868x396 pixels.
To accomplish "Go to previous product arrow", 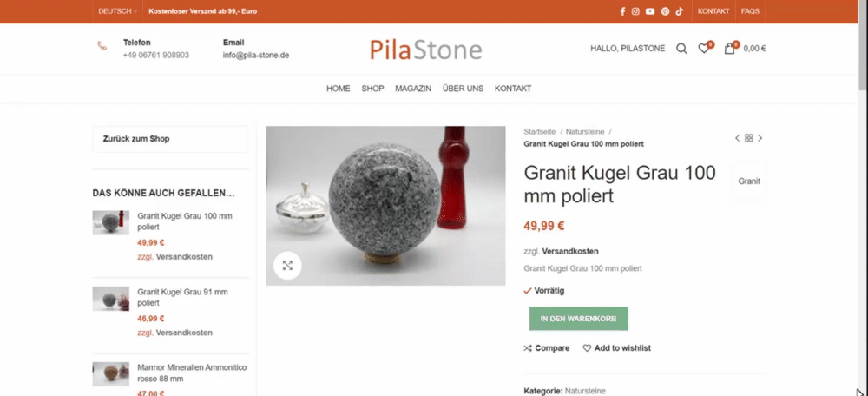I will click(737, 138).
